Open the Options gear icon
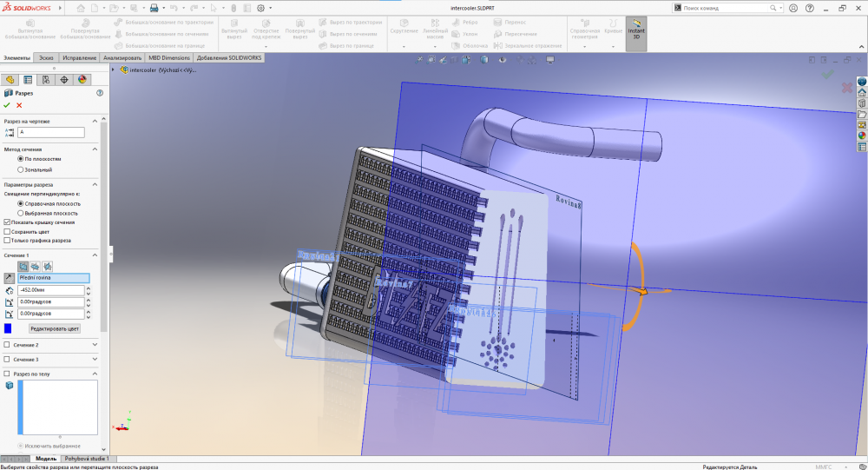The image size is (868, 470). point(261,8)
